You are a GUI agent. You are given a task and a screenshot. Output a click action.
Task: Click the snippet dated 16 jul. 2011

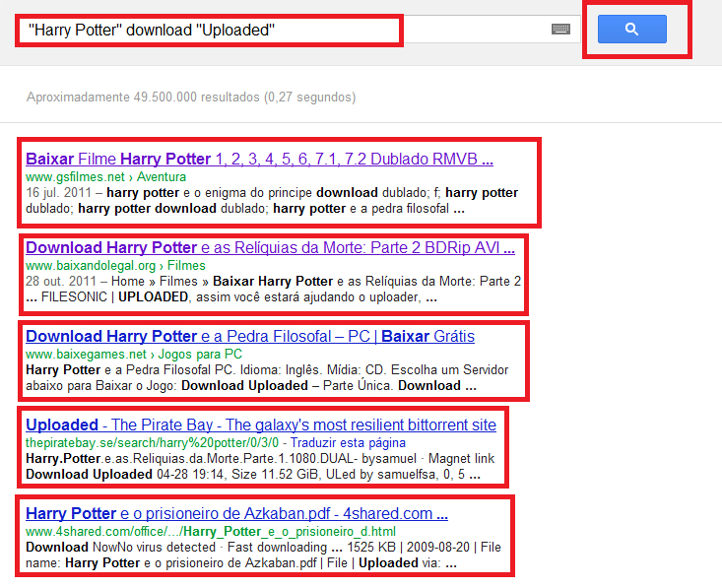coord(272,201)
